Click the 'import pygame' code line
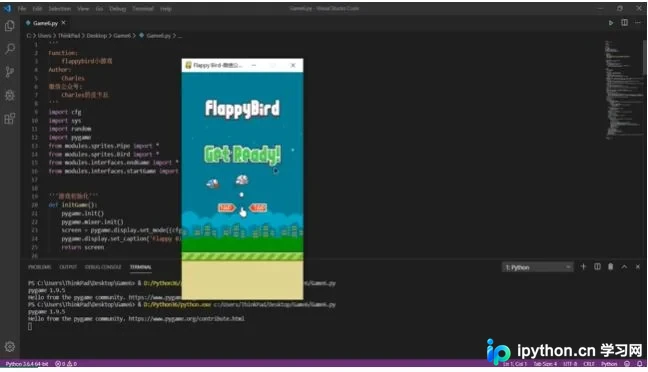The image size is (648, 372). tap(70, 137)
